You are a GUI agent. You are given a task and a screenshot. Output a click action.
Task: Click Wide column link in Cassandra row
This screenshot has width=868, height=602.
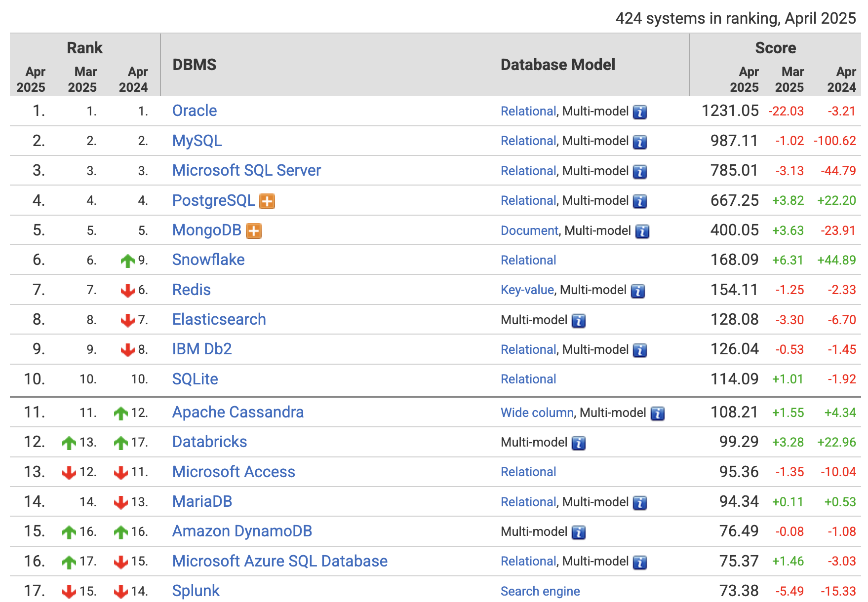click(537, 413)
